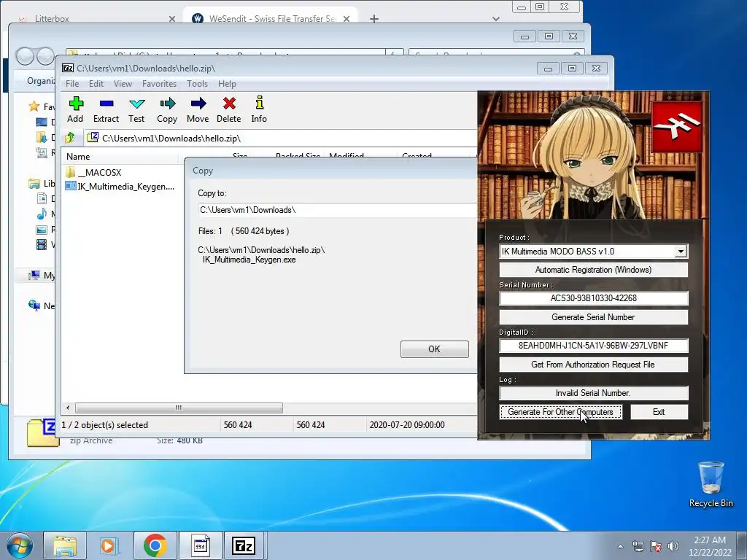Viewport: 747px width, 560px height.
Task: Click Libraries icon in Explorer sidebar
Action: (34, 183)
